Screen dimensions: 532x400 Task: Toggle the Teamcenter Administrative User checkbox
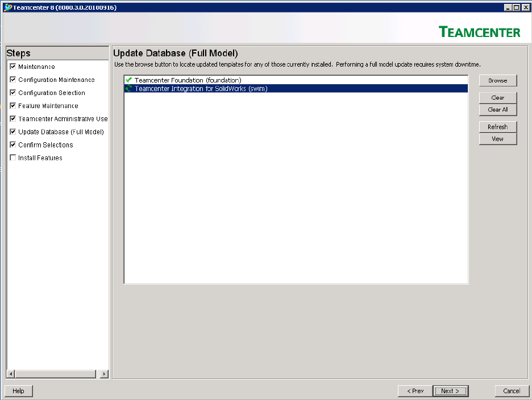coord(13,118)
